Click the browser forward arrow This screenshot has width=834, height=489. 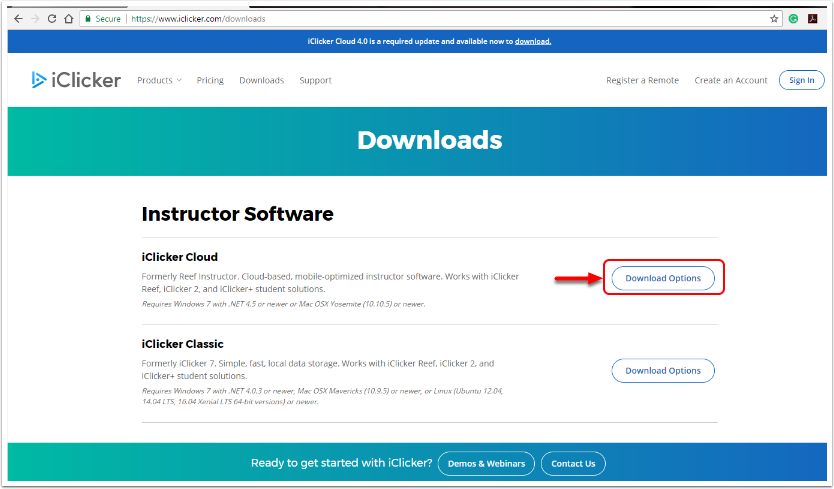35,19
